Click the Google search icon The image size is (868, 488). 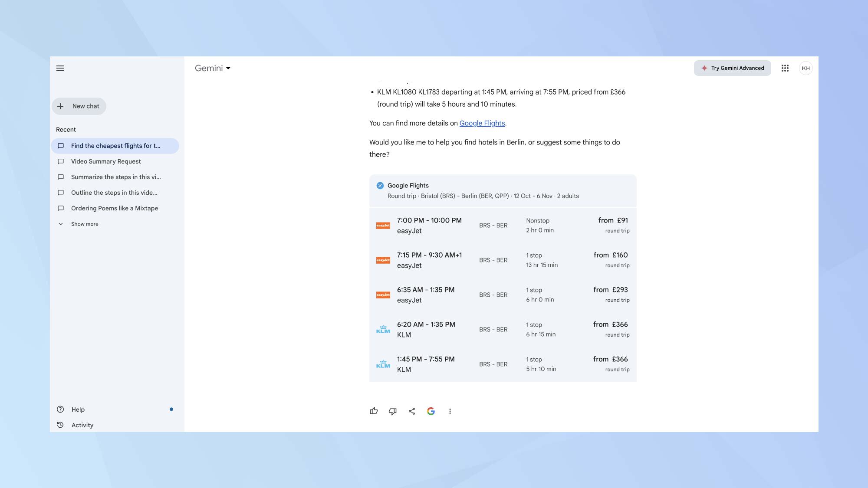(431, 411)
